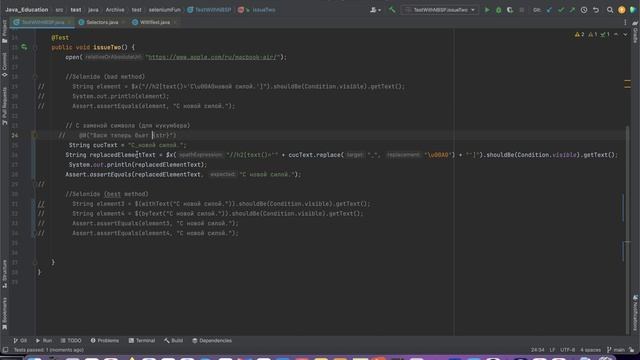Build project with the green hammer icon
Viewport: 640px width, 360px height.
pos(392,10)
